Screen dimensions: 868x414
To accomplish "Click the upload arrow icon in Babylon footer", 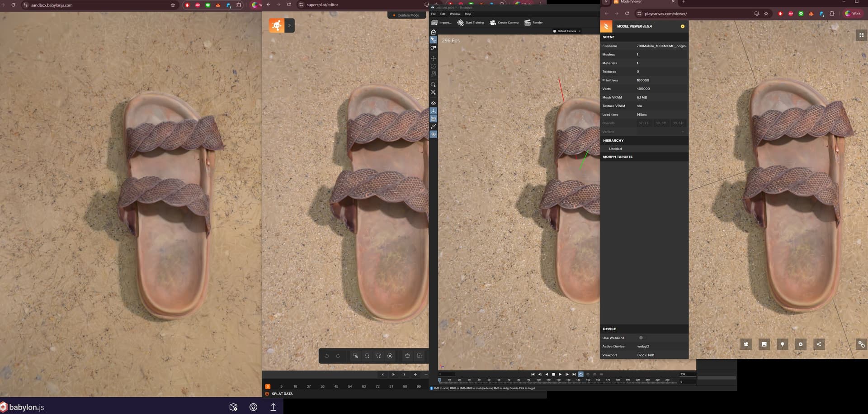I will click(x=273, y=407).
